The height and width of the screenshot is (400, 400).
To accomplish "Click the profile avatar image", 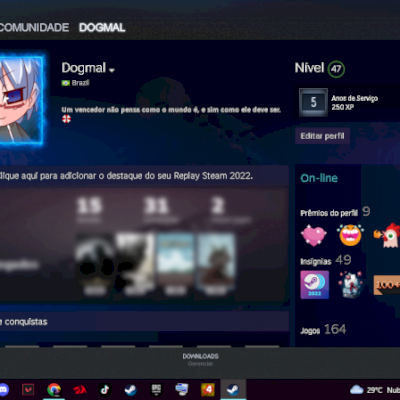I will (21, 99).
